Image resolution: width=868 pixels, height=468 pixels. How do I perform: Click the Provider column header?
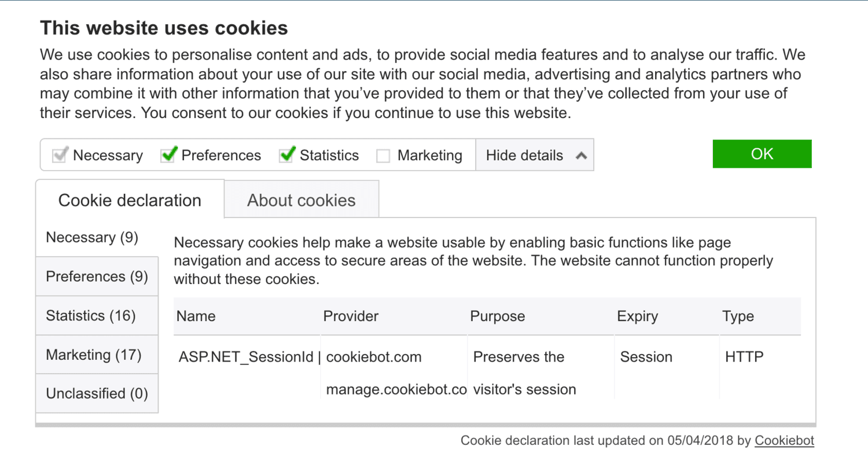350,316
